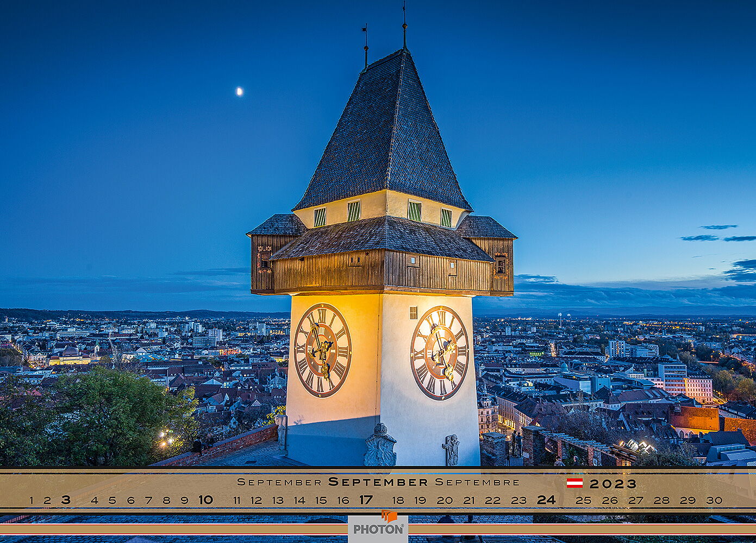Click the coat of arms at tower base
The height and width of the screenshot is (543, 756).
pos(380,446)
